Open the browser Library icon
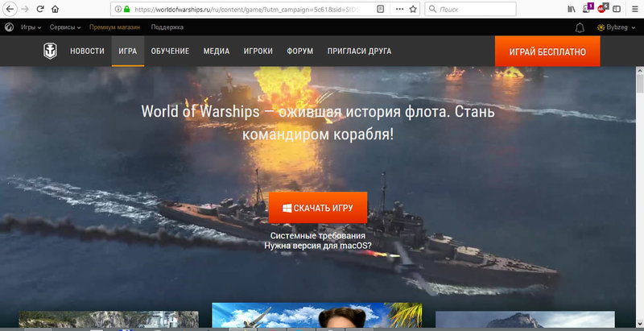Image resolution: width=644 pixels, height=331 pixels. tap(572, 9)
